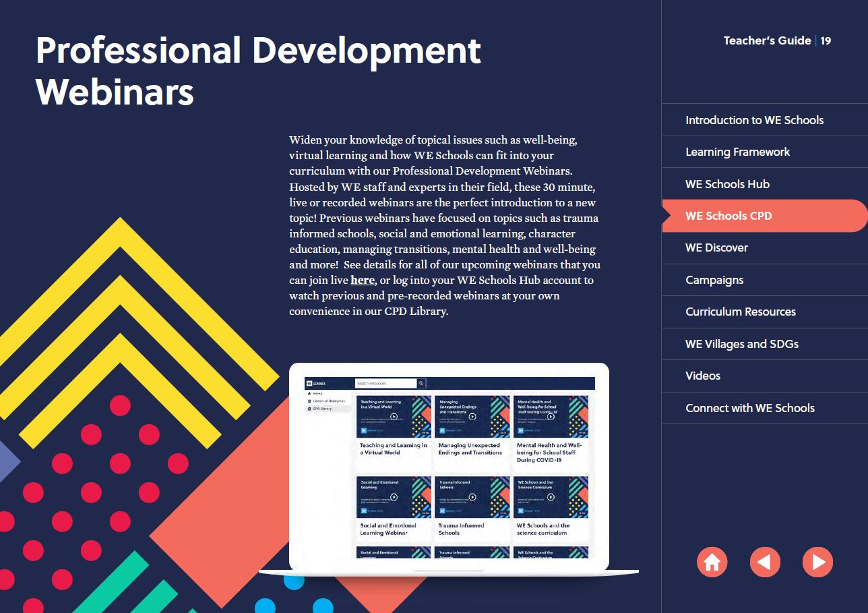Navigate to the WE Discover section
868x613 pixels.
point(765,247)
